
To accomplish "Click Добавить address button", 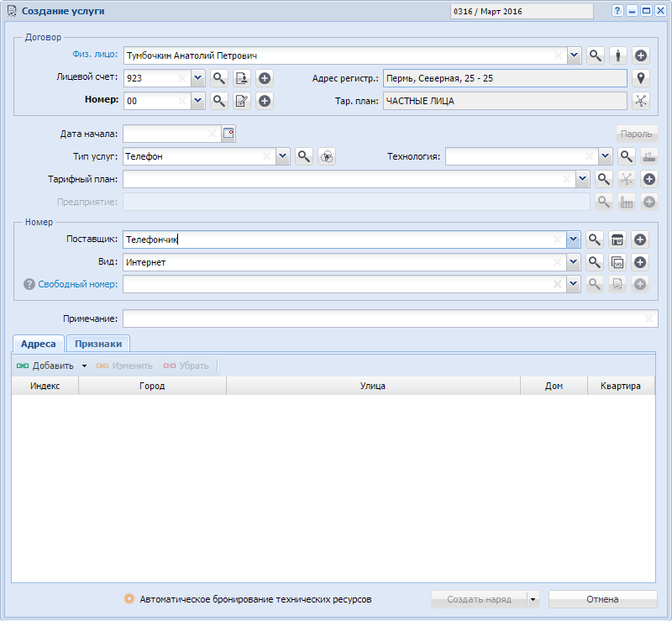I will coord(45,366).
